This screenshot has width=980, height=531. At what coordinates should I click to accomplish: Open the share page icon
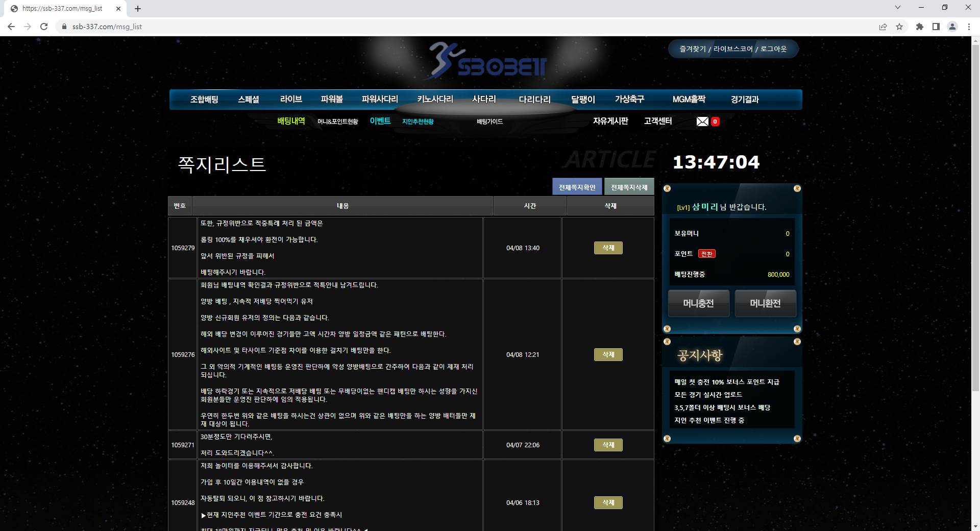point(883,27)
